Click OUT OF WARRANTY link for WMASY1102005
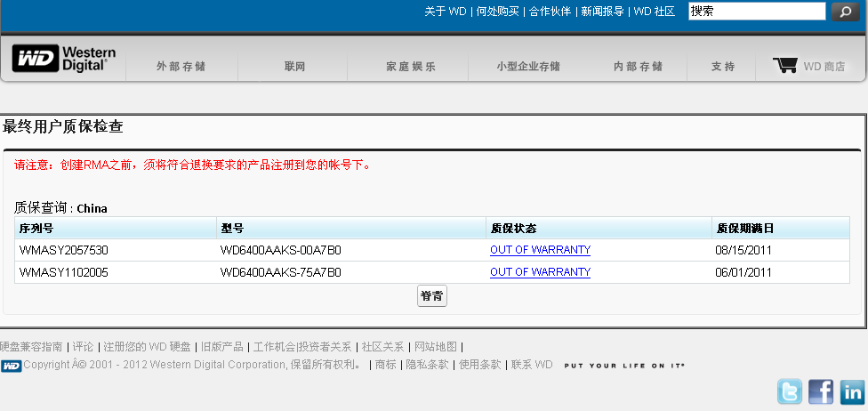This screenshot has height=411, width=868. point(540,272)
